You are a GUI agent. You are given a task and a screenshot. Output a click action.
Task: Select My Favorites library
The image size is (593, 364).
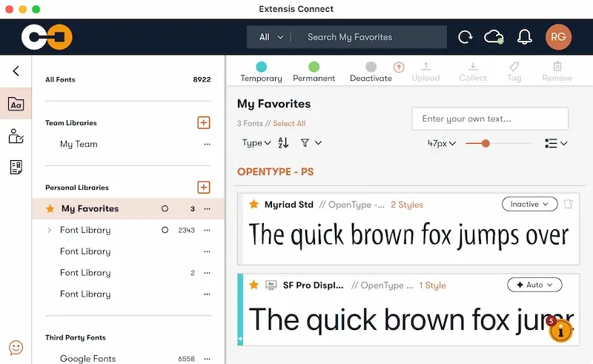coord(127,209)
